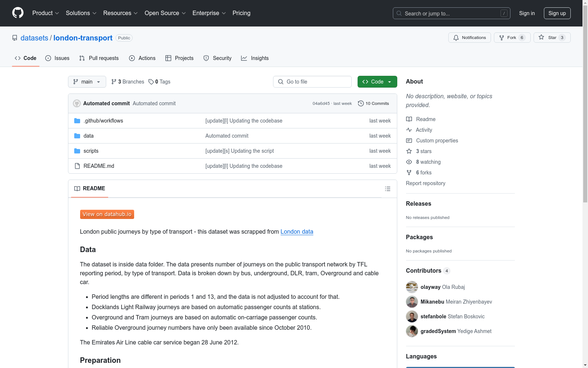Click the history clock icon by Commits
The width and height of the screenshot is (588, 368).
pos(361,103)
